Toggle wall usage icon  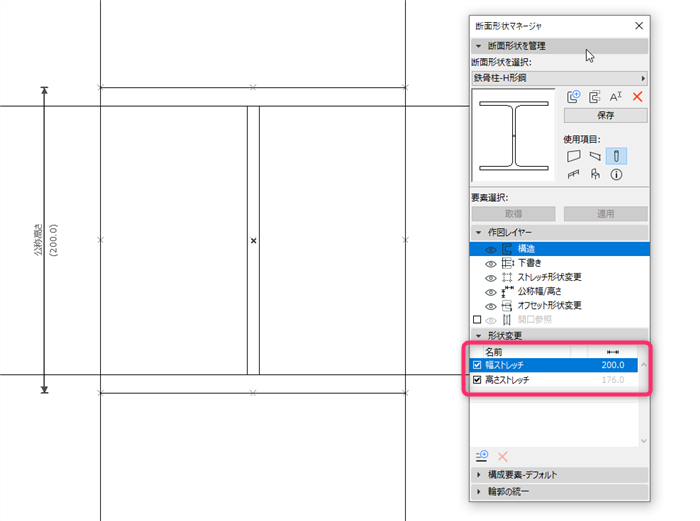click(574, 156)
